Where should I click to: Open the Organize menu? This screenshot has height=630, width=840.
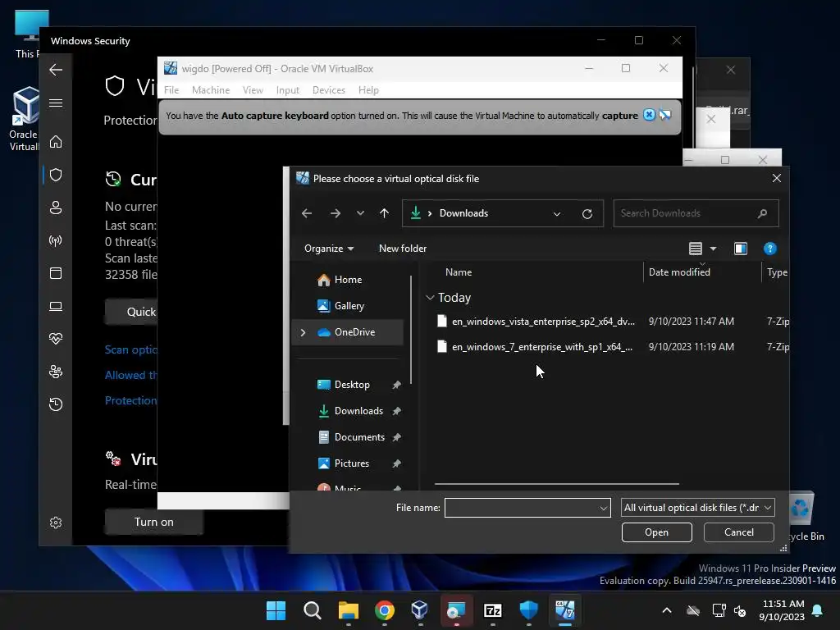[x=329, y=249]
